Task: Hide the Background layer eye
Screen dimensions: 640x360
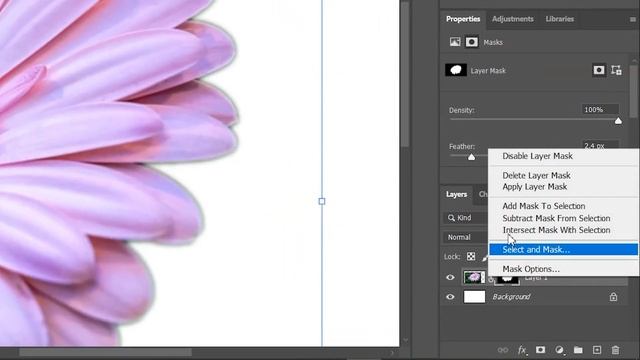Action: click(450, 297)
